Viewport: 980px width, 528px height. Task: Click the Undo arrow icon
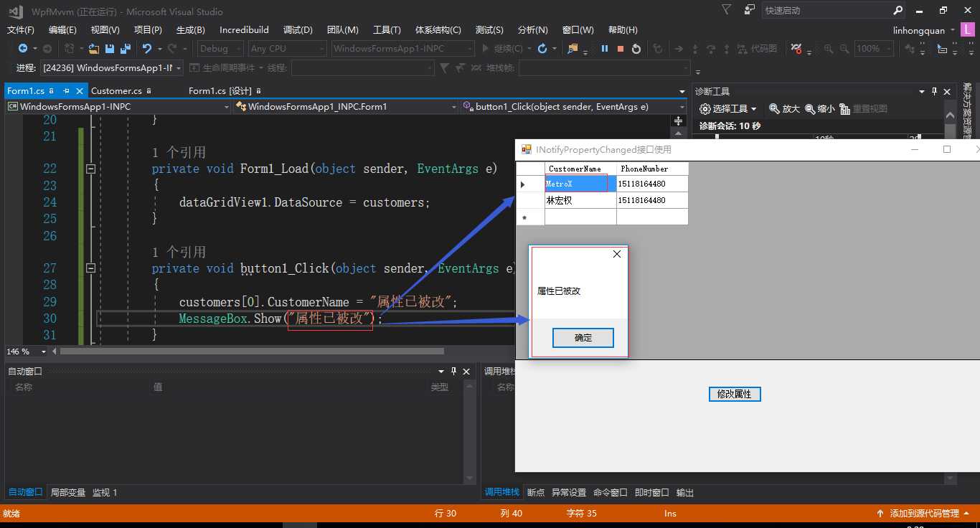(146, 49)
